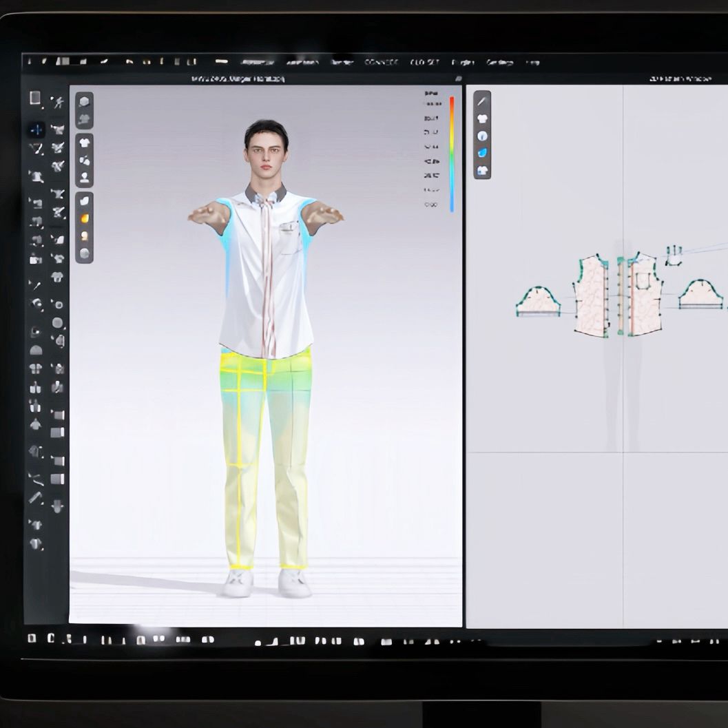
Task: Click the beige skin-toned icon below the orange one
Action: [x=84, y=236]
